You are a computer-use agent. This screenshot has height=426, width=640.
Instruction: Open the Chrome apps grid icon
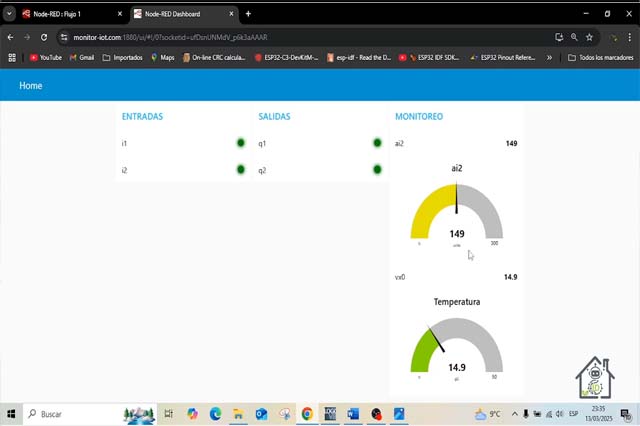[12, 58]
